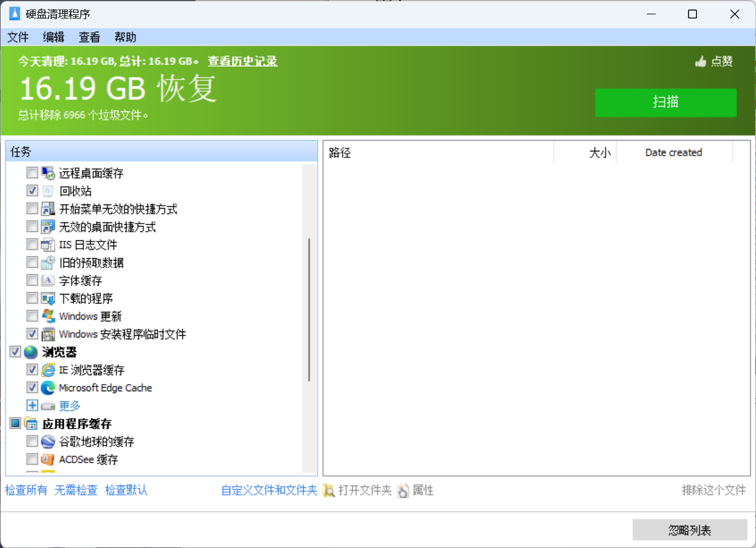Screen dimensions: 756x548
Task: Tick the 字体缓存 checkbox
Action: coord(32,281)
